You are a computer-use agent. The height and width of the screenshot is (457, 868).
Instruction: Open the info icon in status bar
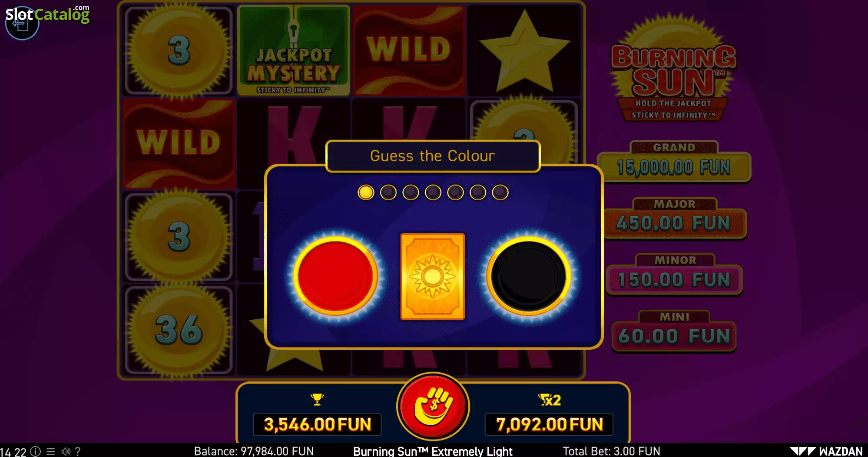tap(36, 452)
